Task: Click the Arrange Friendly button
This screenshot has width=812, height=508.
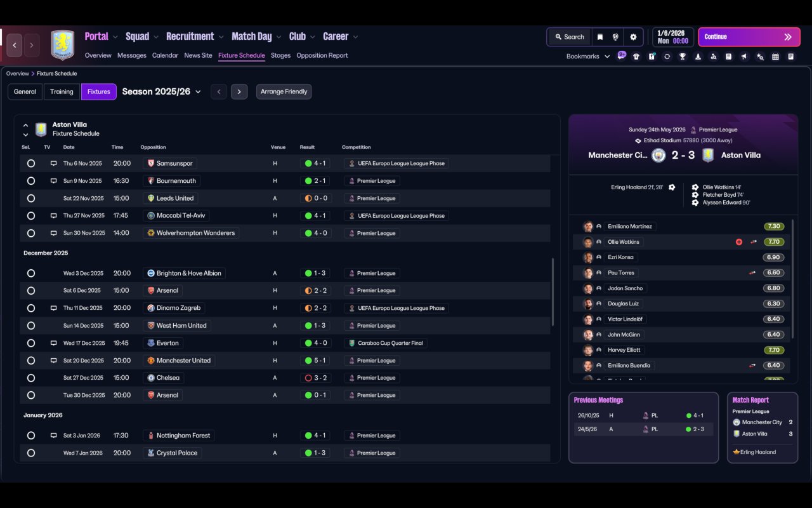Action: (284, 91)
